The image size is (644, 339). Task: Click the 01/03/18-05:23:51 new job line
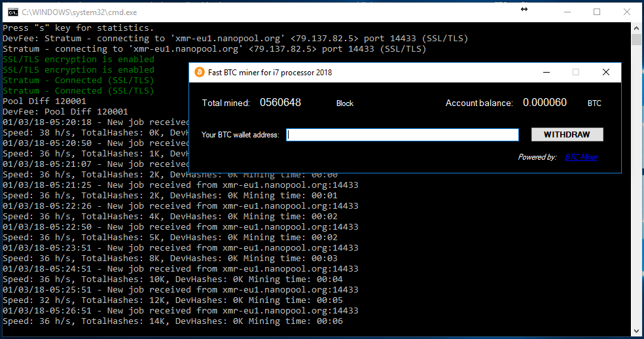(x=181, y=248)
